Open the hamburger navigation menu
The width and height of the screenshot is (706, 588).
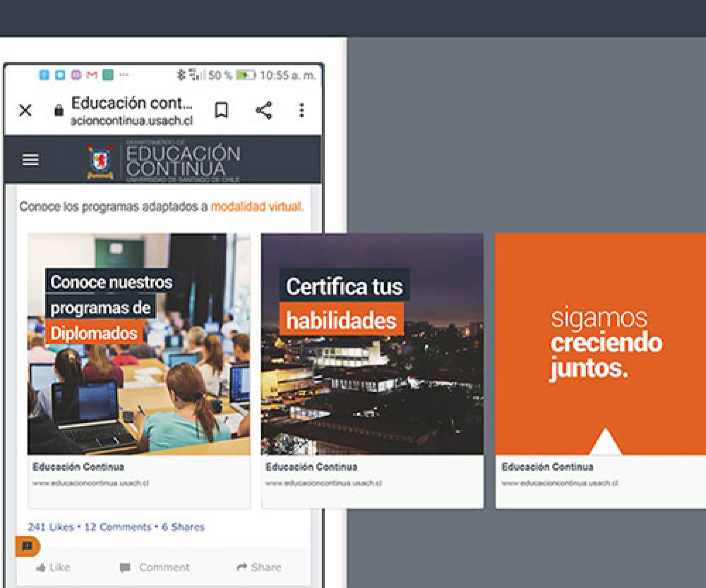pos(31,160)
